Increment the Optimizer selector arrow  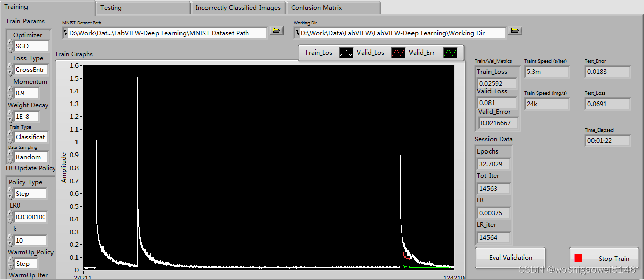(10, 43)
